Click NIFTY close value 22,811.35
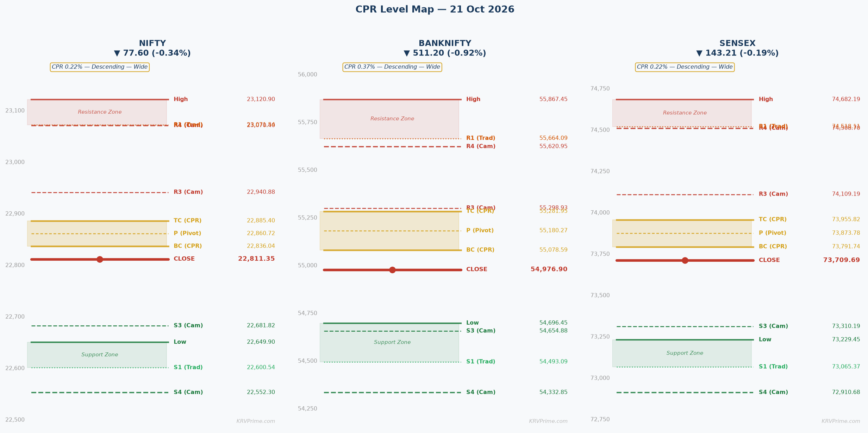This screenshot has height=433, width=868. [x=256, y=259]
